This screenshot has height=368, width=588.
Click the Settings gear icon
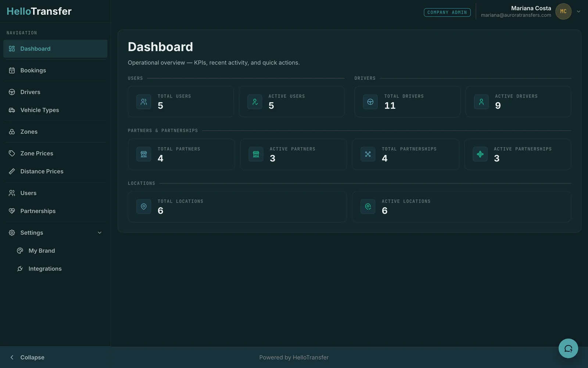pos(12,233)
